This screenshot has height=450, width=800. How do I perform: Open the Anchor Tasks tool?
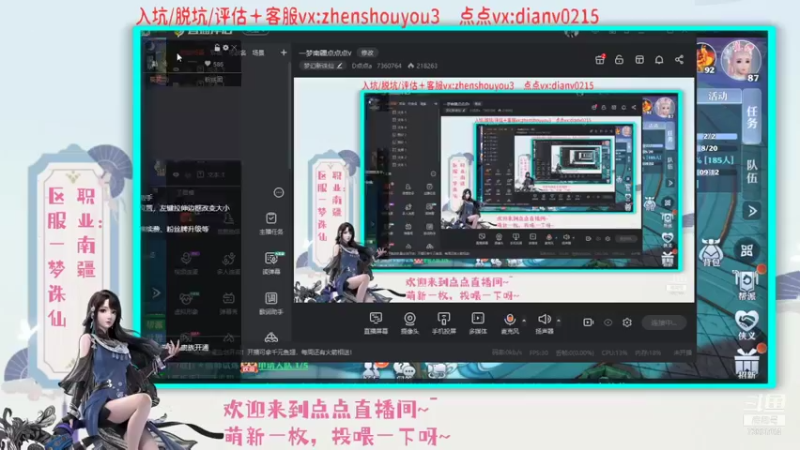pyautogui.click(x=271, y=223)
